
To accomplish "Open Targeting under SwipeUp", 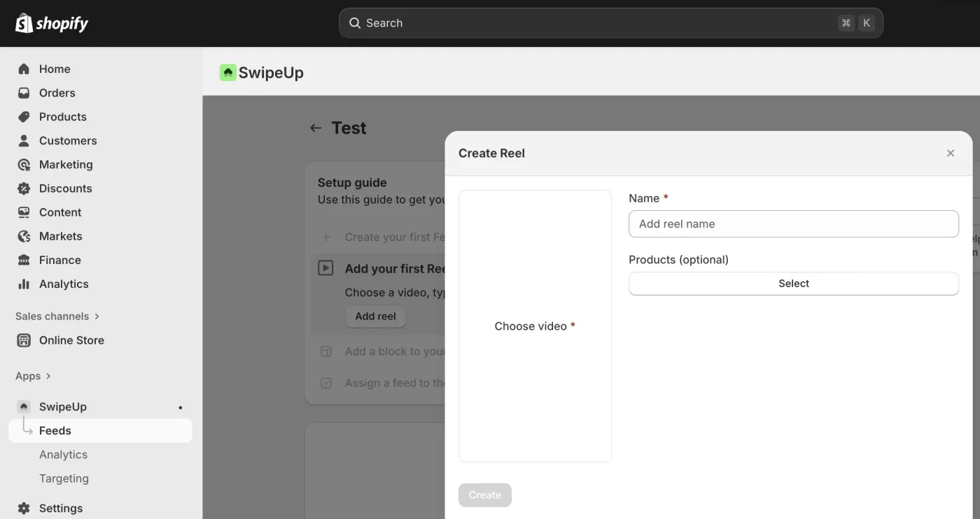I will pyautogui.click(x=64, y=478).
